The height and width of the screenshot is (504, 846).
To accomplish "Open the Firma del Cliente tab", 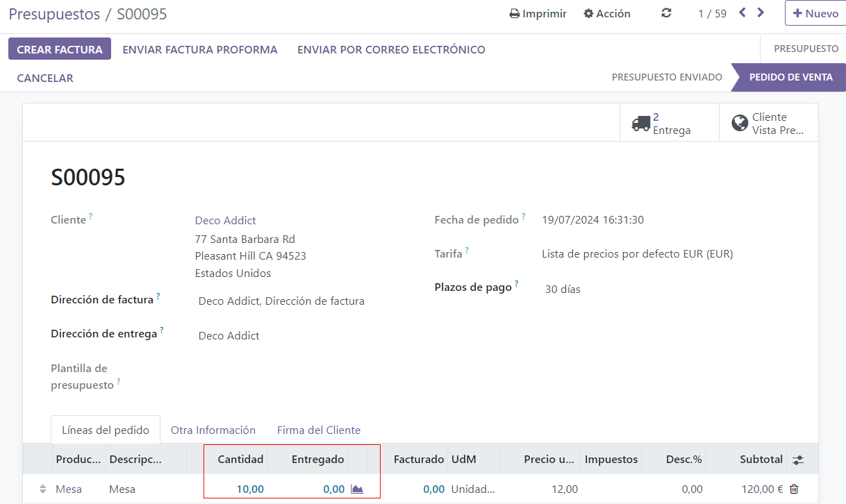I will pos(318,430).
